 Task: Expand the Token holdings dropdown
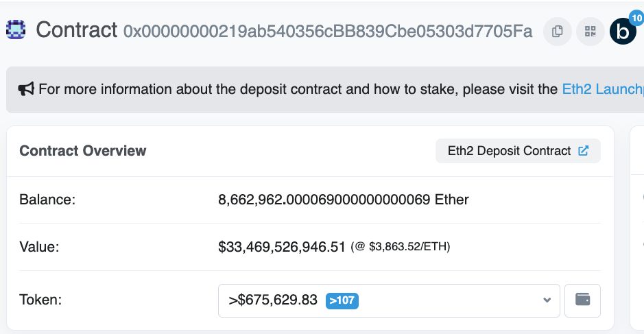click(389, 300)
